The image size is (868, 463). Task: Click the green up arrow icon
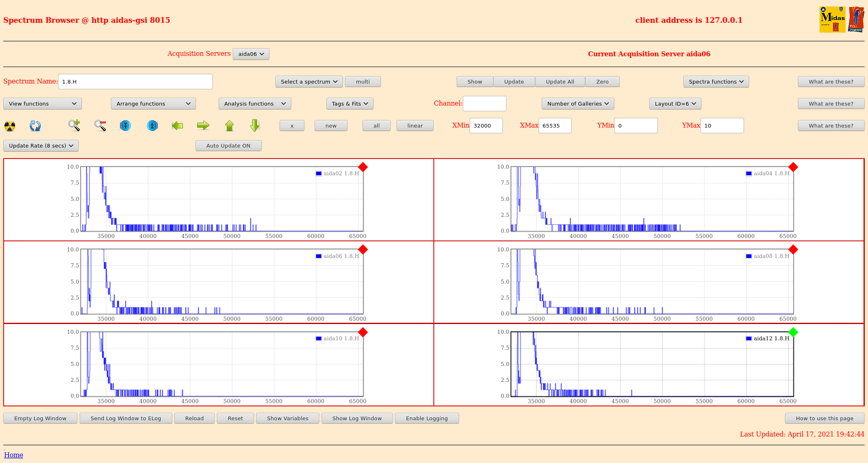[x=229, y=126]
